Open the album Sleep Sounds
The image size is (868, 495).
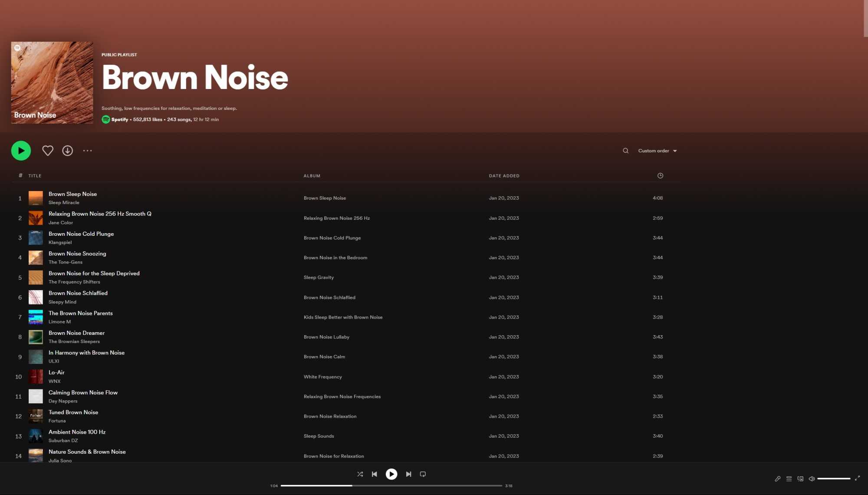319,436
